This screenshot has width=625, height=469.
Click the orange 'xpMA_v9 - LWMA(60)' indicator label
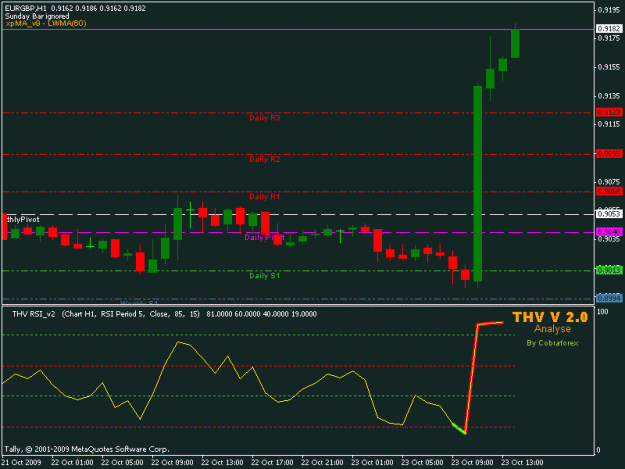point(46,24)
